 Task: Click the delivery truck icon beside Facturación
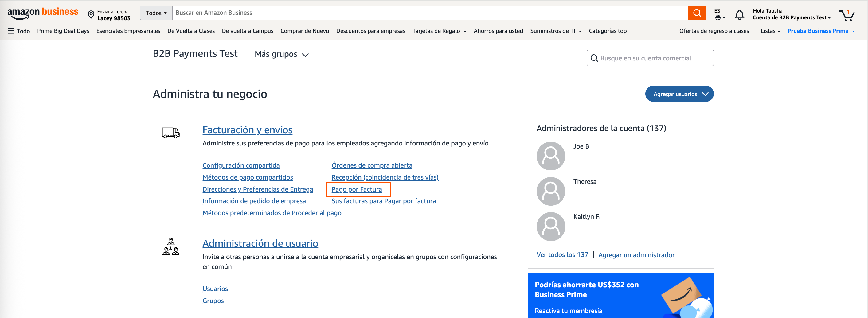pyautogui.click(x=170, y=132)
